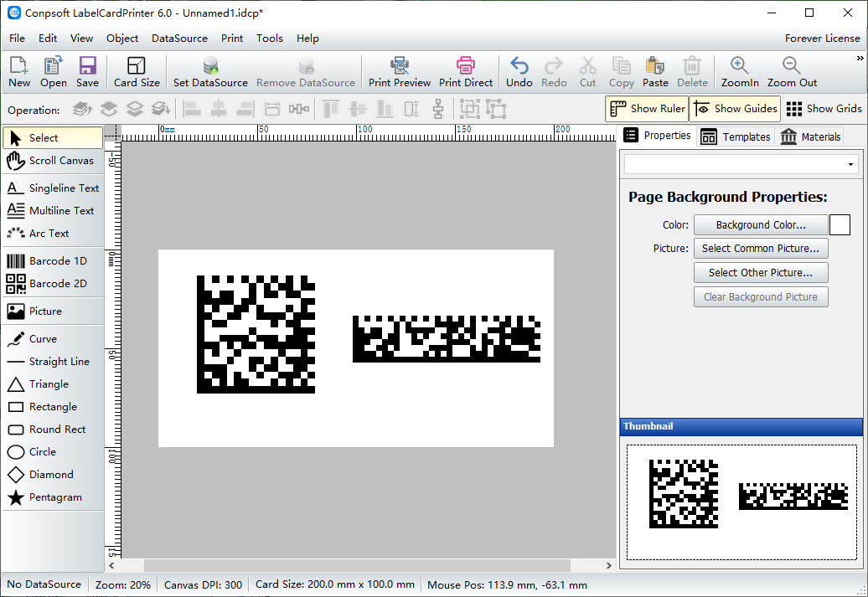Click the Background Color... button
Image resolution: width=868 pixels, height=597 pixels.
click(761, 225)
